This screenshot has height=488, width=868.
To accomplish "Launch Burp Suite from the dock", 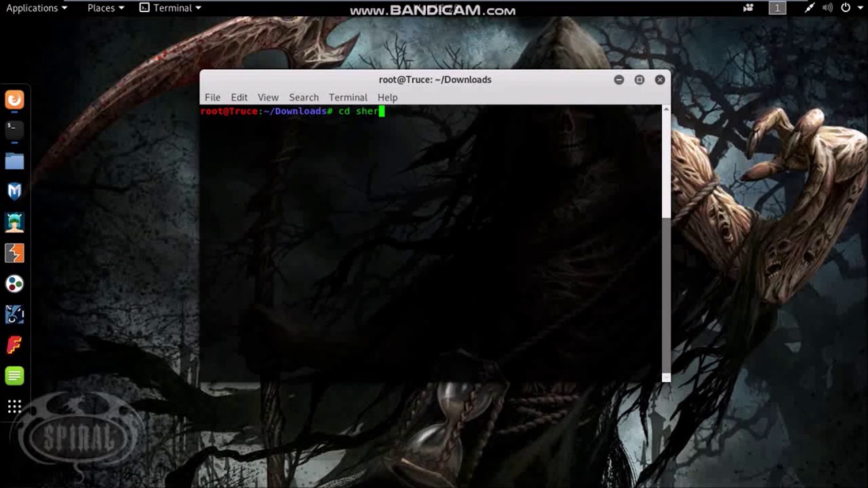I will click(14, 253).
